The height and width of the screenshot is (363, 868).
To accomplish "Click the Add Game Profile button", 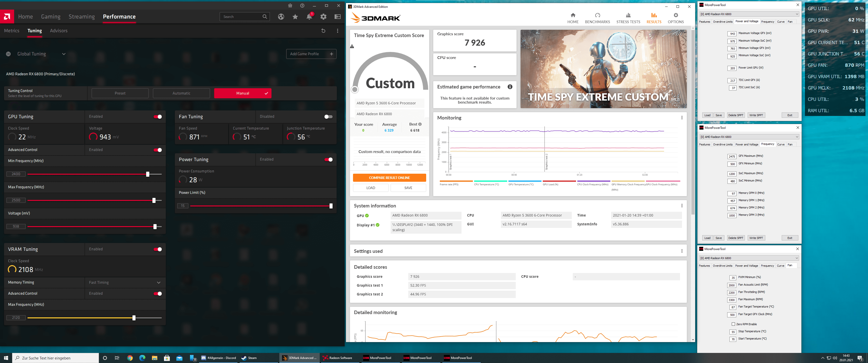I will pyautogui.click(x=311, y=54).
